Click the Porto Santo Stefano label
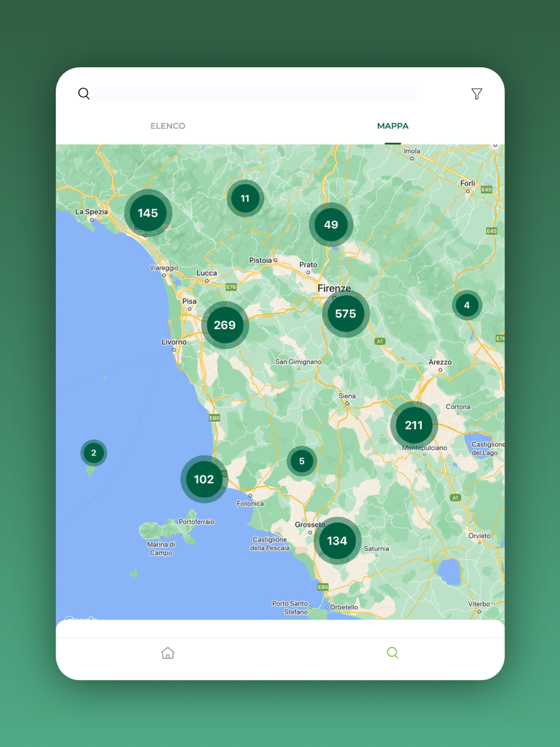 (290, 608)
